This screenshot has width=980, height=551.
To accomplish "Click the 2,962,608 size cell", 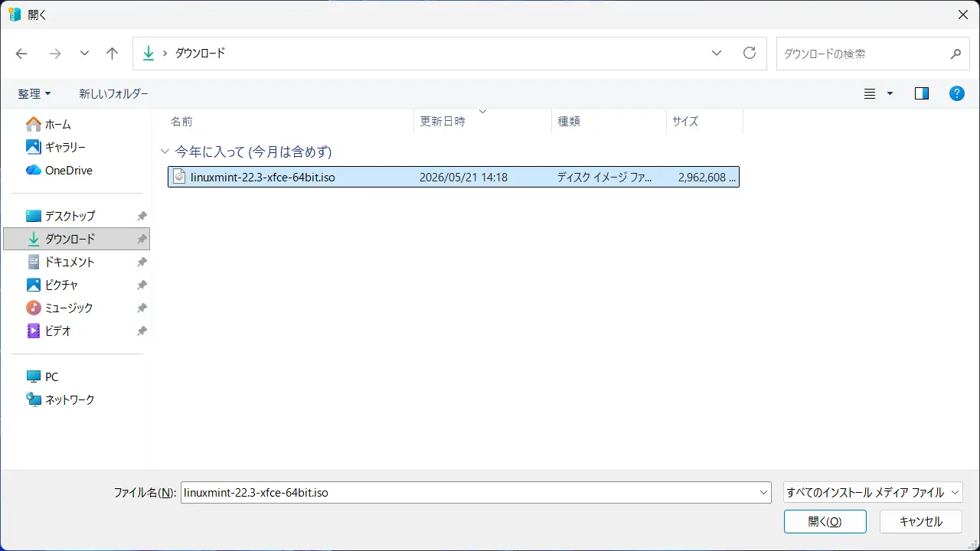I will pyautogui.click(x=707, y=177).
